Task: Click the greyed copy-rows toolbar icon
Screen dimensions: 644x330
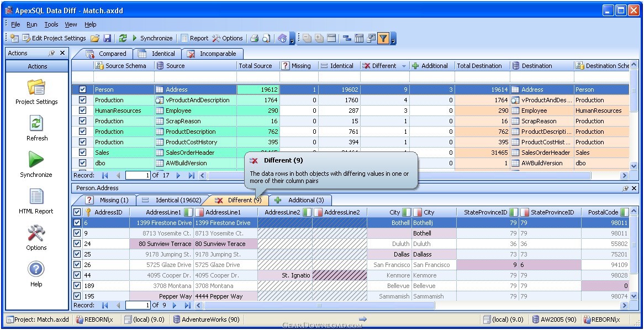Action: click(307, 38)
